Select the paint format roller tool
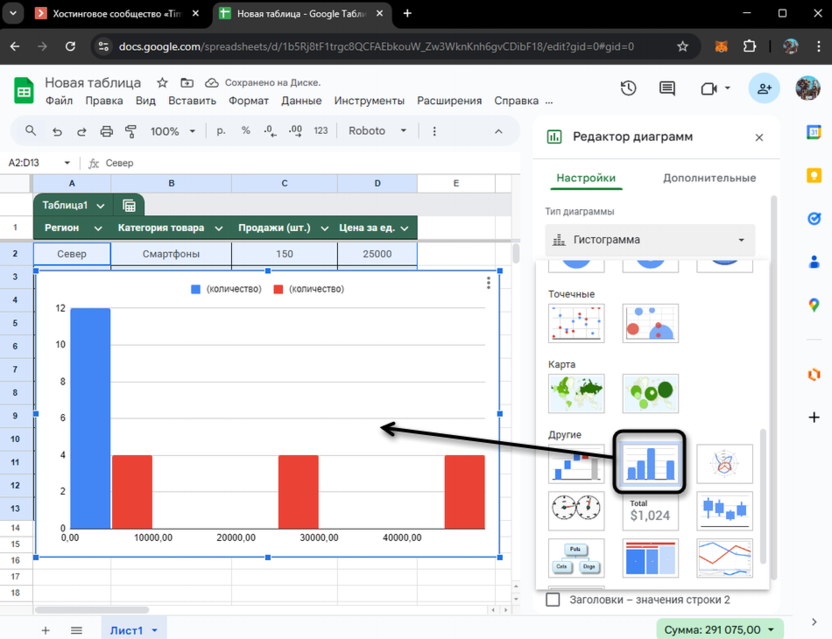The height and width of the screenshot is (639, 832). [131, 131]
